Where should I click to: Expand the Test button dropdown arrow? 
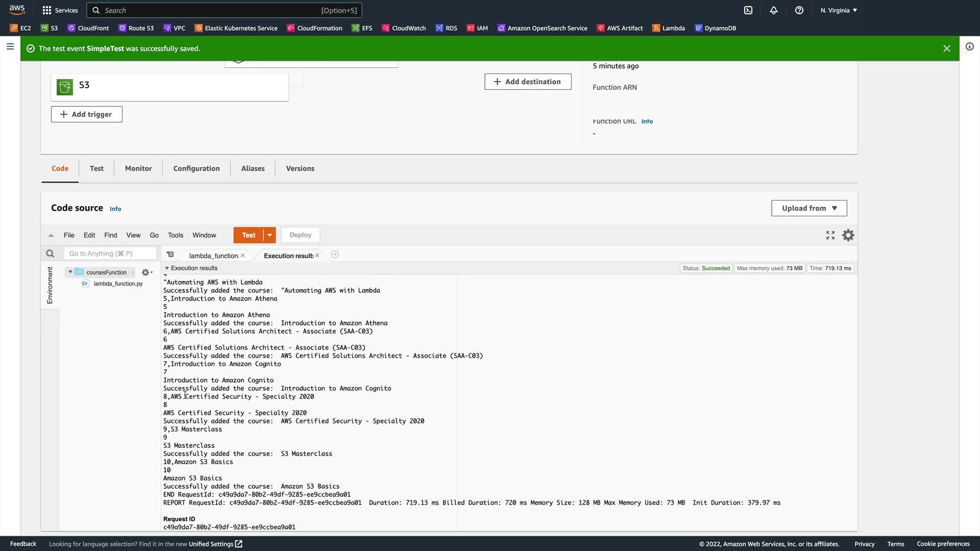(269, 235)
